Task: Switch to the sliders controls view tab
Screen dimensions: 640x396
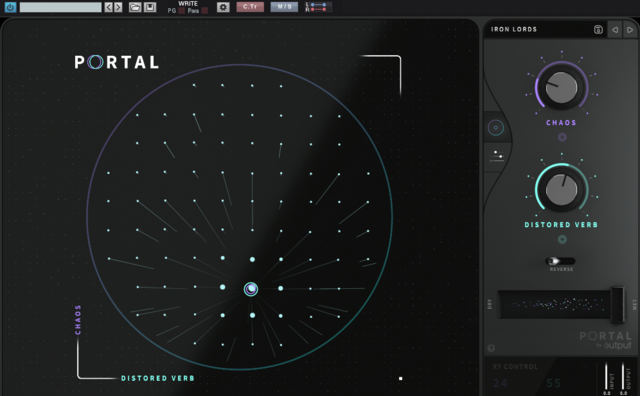Action: [x=497, y=156]
